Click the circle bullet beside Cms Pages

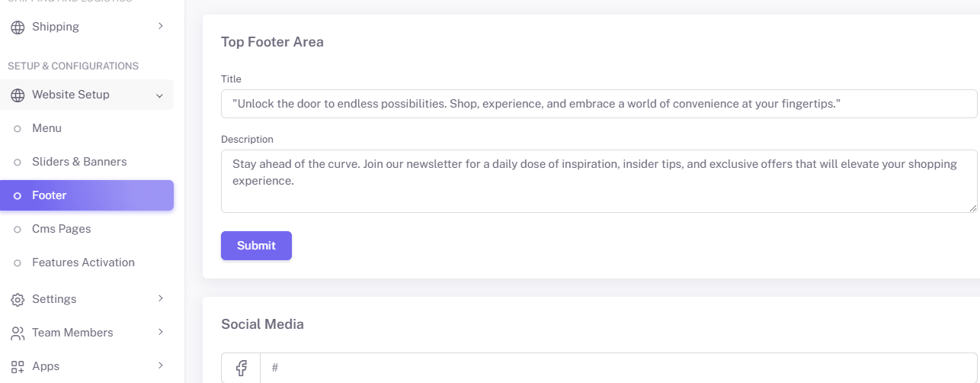tap(17, 230)
